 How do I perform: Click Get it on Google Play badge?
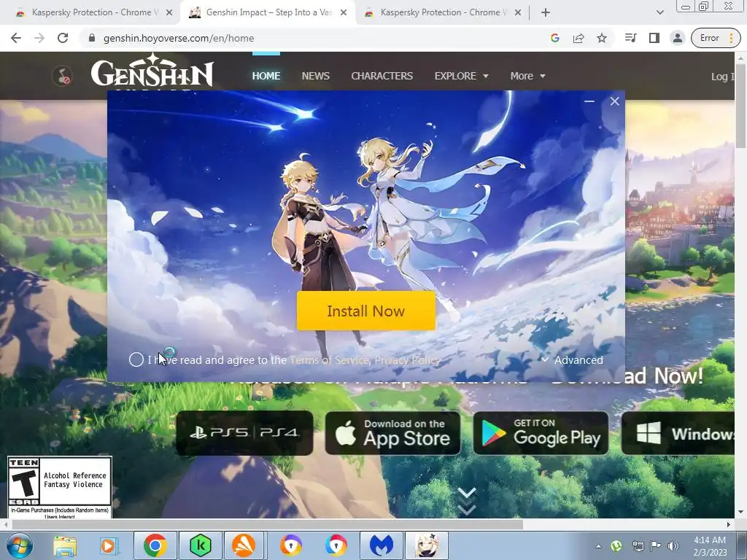coord(541,433)
